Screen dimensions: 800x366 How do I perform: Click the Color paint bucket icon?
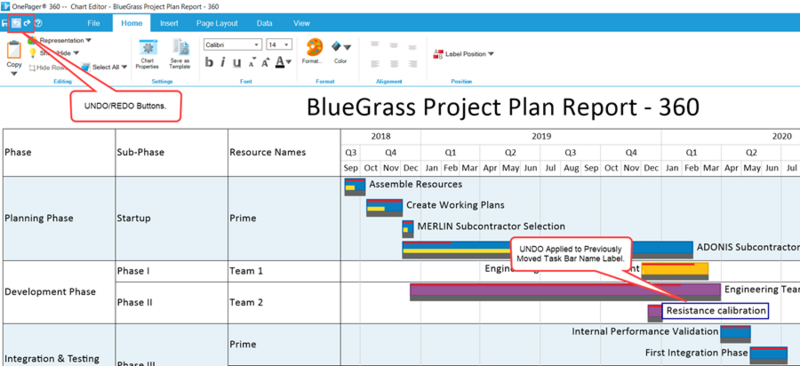coord(337,46)
